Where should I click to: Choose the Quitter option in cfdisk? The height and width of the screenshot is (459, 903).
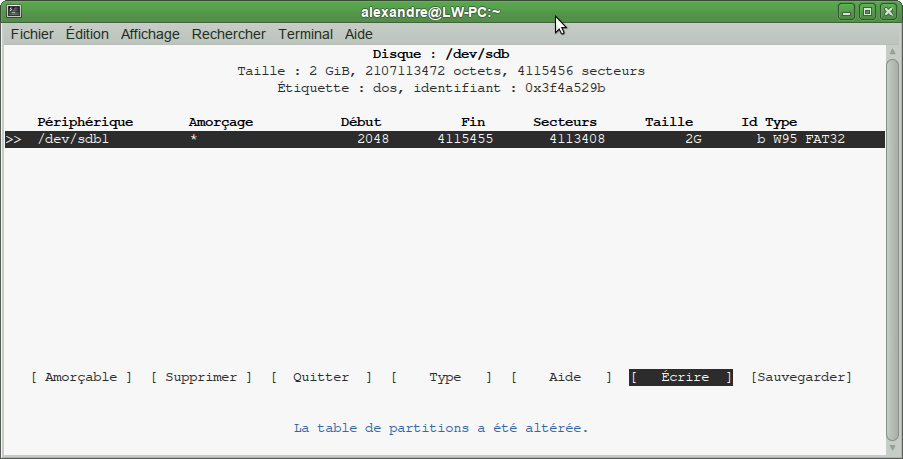click(321, 377)
